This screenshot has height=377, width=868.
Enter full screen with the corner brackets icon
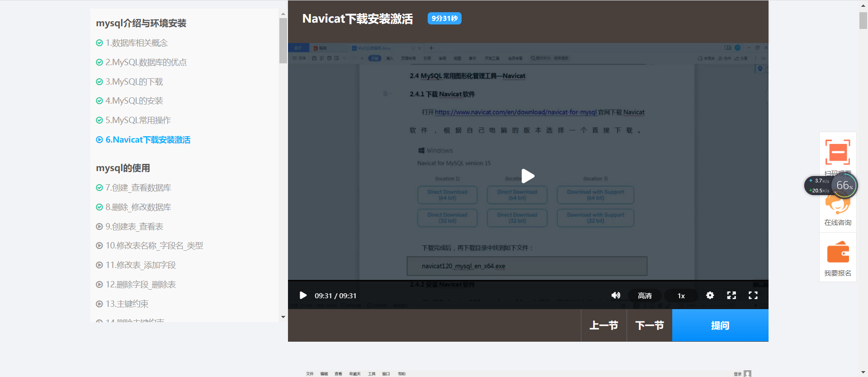(753, 295)
